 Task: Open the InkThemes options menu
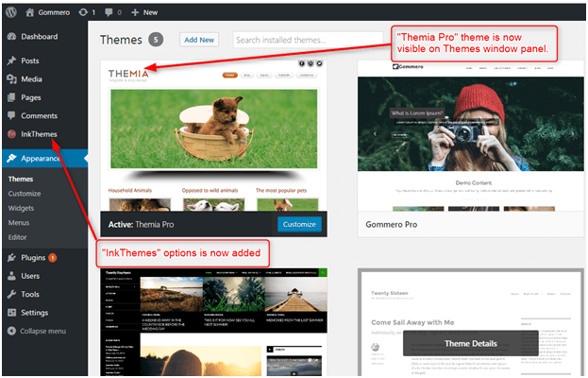pyautogui.click(x=39, y=134)
